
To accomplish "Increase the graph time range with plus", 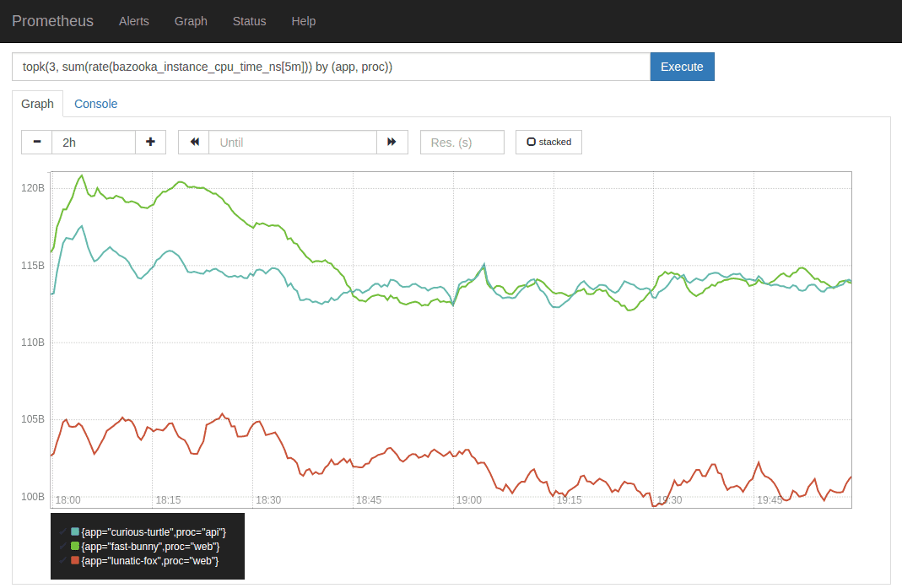I will 150,143.
